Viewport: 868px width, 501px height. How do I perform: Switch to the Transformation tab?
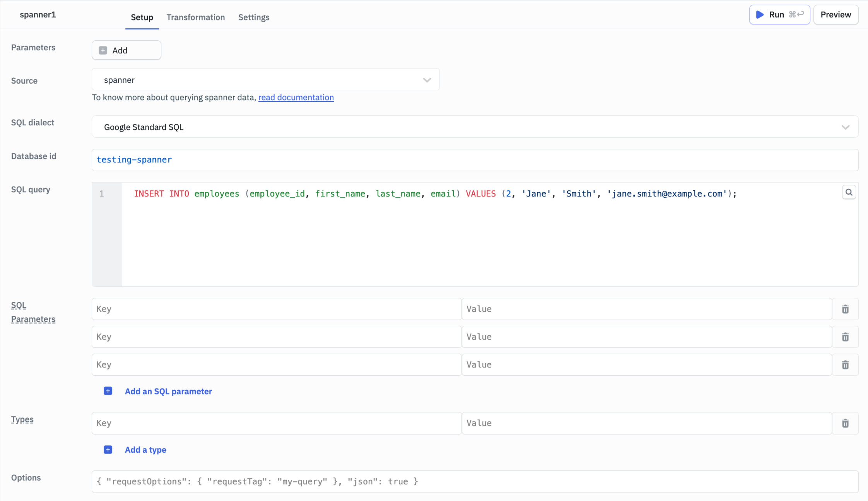[x=195, y=17]
